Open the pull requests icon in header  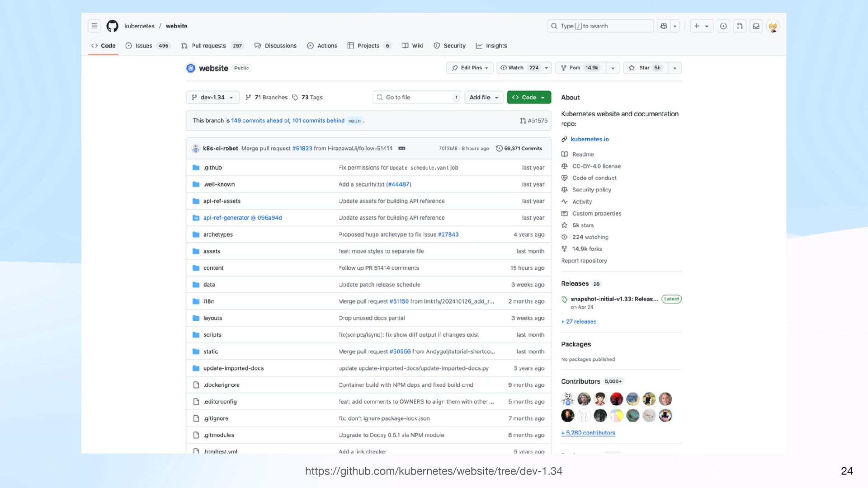pos(740,26)
